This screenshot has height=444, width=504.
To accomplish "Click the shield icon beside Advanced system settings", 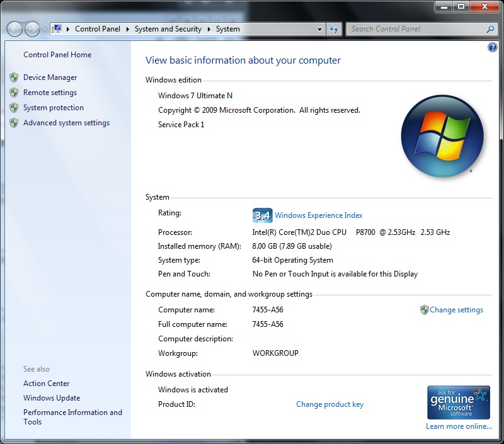I will coord(14,123).
